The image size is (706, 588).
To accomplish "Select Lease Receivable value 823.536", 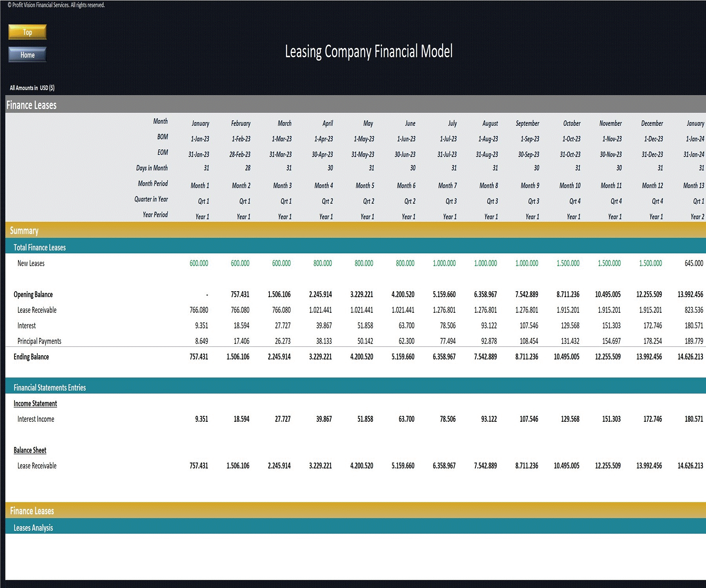I will (694, 310).
